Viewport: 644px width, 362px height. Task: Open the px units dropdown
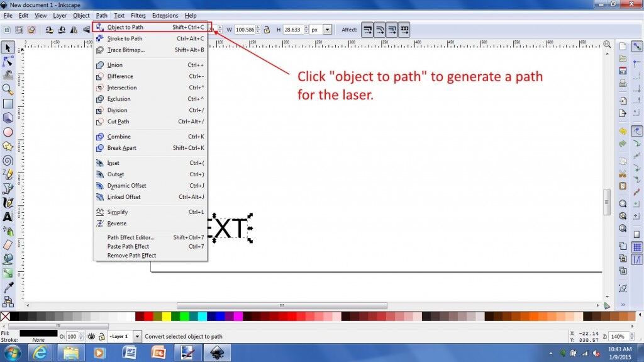[x=327, y=30]
